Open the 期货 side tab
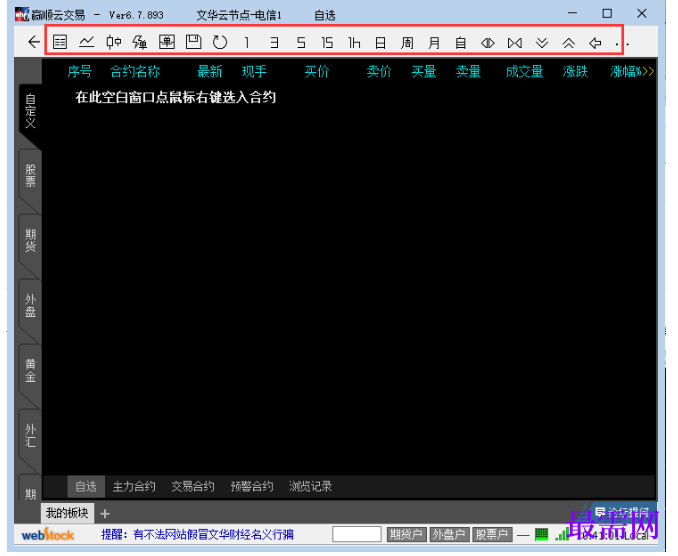678x556 pixels. pyautogui.click(x=30, y=240)
